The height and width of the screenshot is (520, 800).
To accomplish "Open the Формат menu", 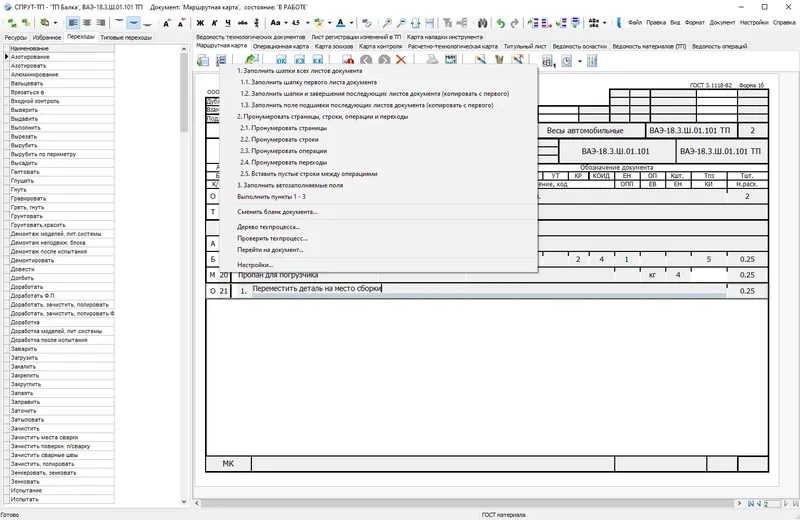I will pos(694,22).
